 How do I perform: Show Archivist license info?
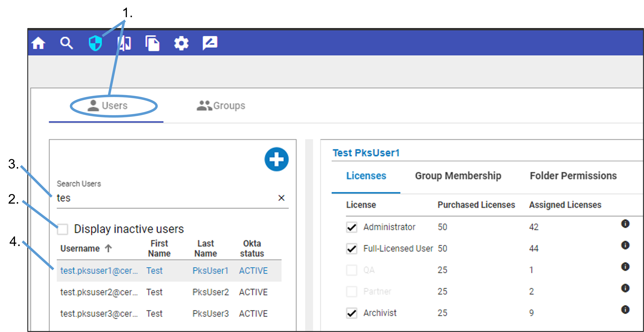pos(625,310)
